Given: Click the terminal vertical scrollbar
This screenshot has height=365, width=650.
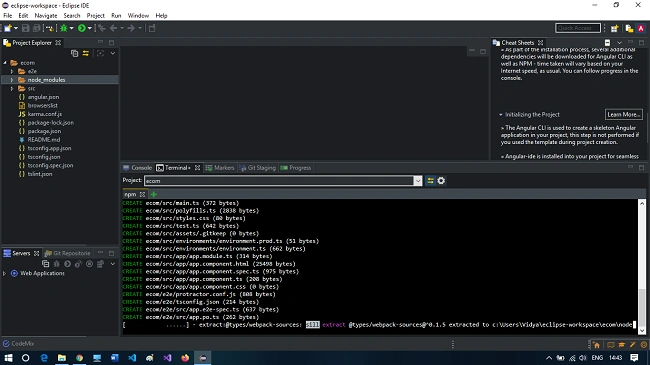Looking at the screenshot, I should tap(642, 267).
